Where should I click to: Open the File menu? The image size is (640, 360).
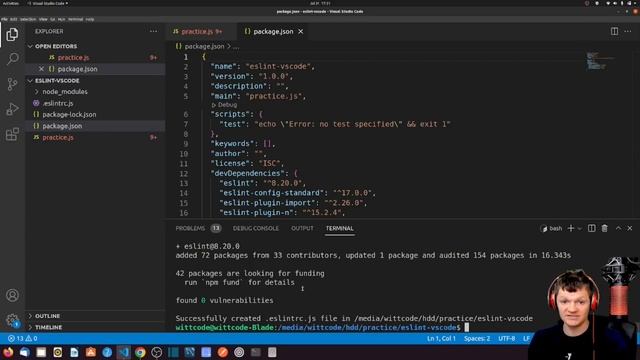click(x=4, y=19)
